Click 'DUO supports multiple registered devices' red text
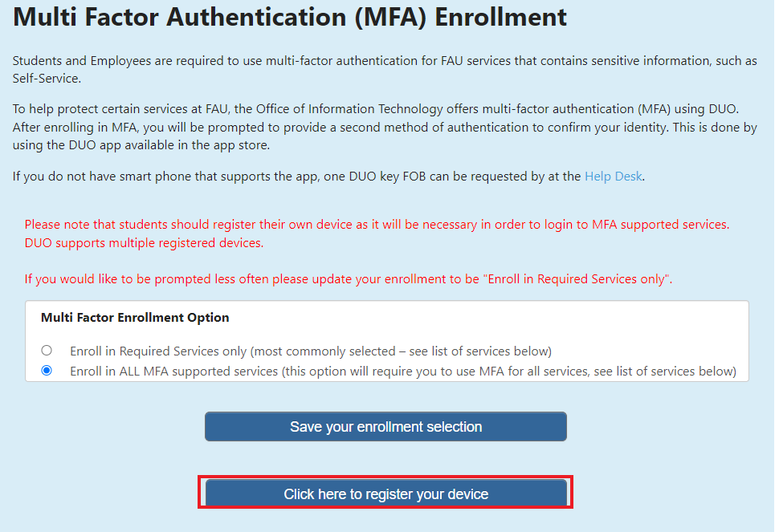Image resolution: width=775 pixels, height=532 pixels. tap(144, 242)
